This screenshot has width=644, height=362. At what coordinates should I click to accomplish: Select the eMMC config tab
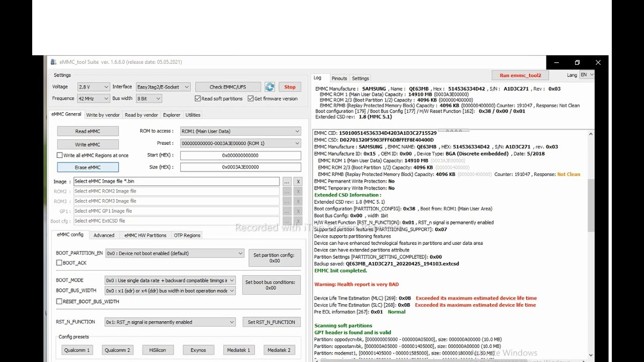coord(70,235)
